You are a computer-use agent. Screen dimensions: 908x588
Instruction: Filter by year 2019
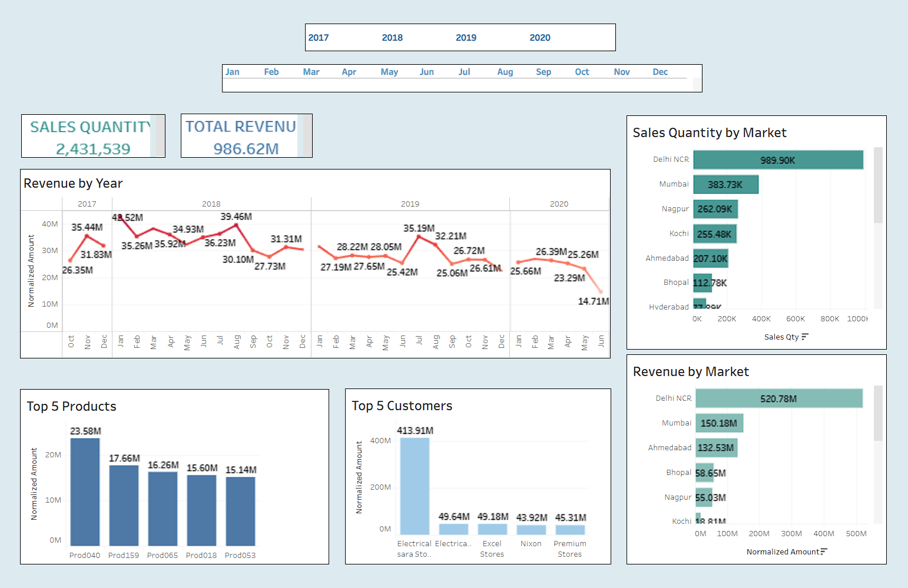click(466, 38)
